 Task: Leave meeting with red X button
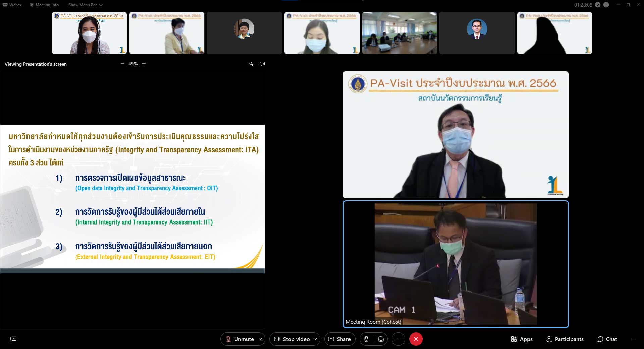coord(416,339)
